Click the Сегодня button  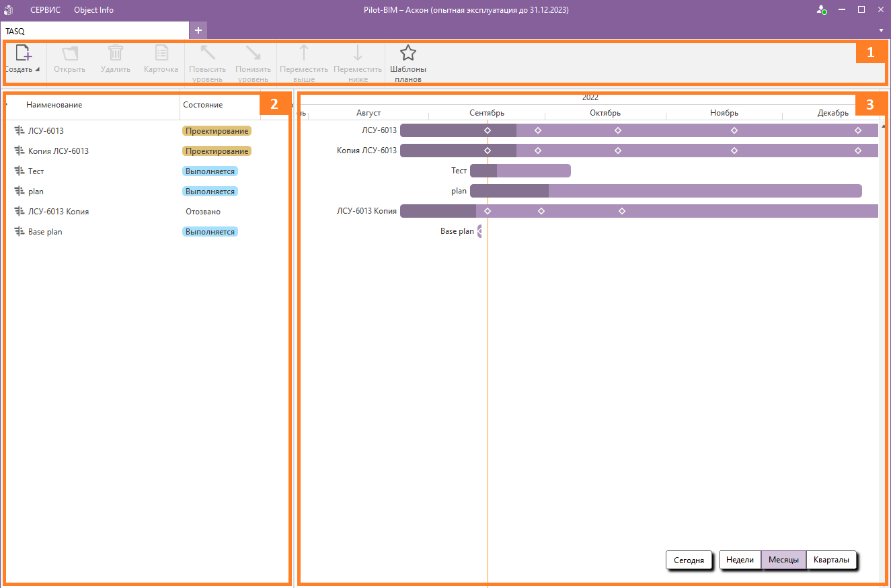point(689,560)
